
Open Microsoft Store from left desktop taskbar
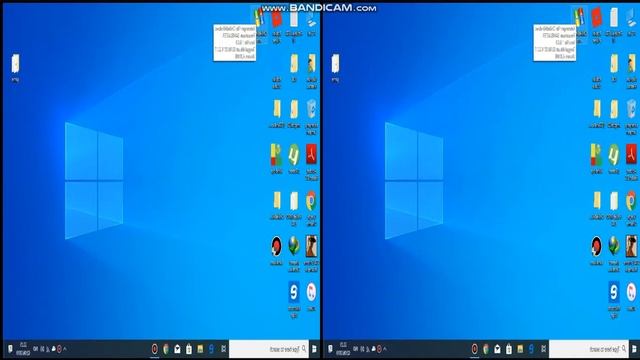tap(189, 349)
